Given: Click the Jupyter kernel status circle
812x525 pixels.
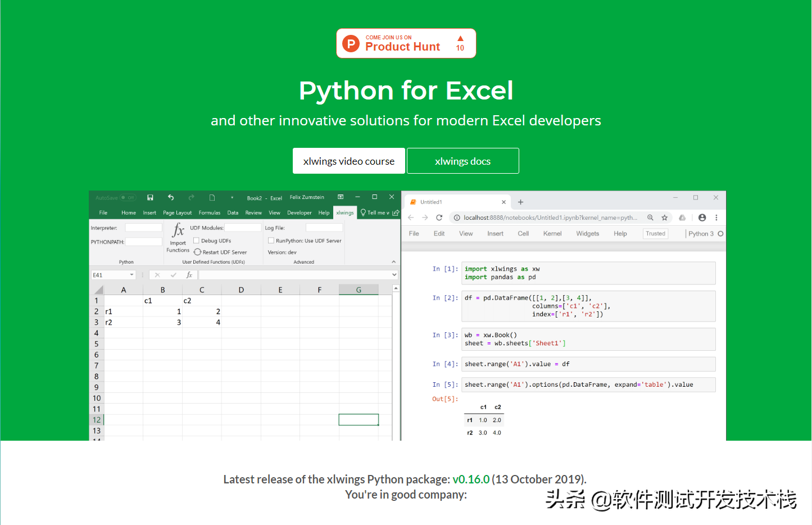Looking at the screenshot, I should (x=720, y=234).
